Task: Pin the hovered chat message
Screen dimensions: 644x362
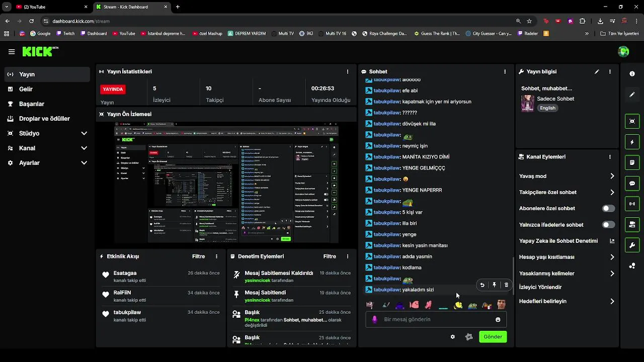Action: click(x=494, y=285)
